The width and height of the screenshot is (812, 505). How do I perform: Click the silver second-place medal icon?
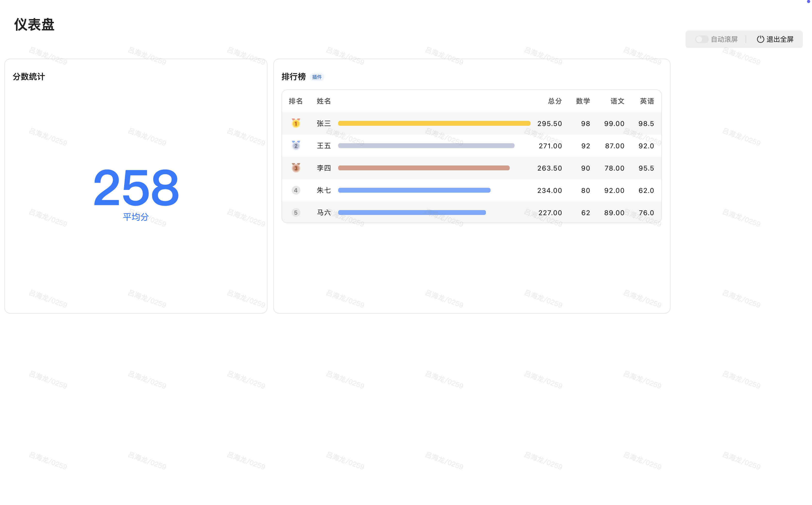[x=296, y=146]
